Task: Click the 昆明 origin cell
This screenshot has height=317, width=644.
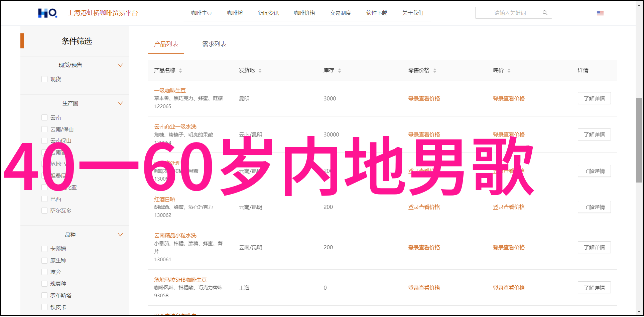Action: [x=244, y=98]
